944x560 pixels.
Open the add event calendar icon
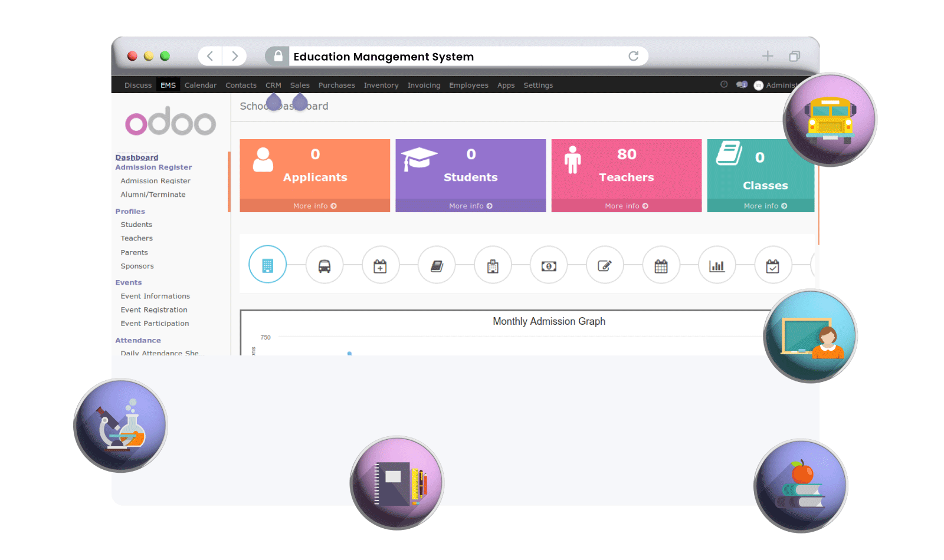tap(381, 265)
